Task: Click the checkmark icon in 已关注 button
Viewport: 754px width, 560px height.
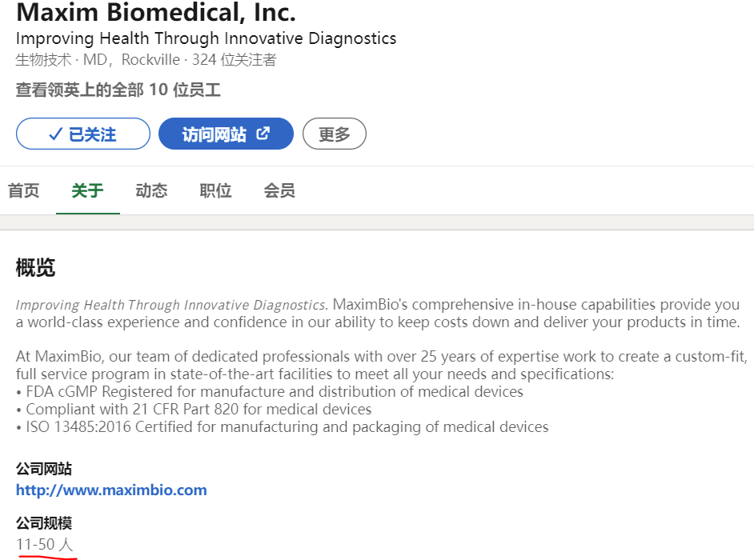Action: coord(56,134)
